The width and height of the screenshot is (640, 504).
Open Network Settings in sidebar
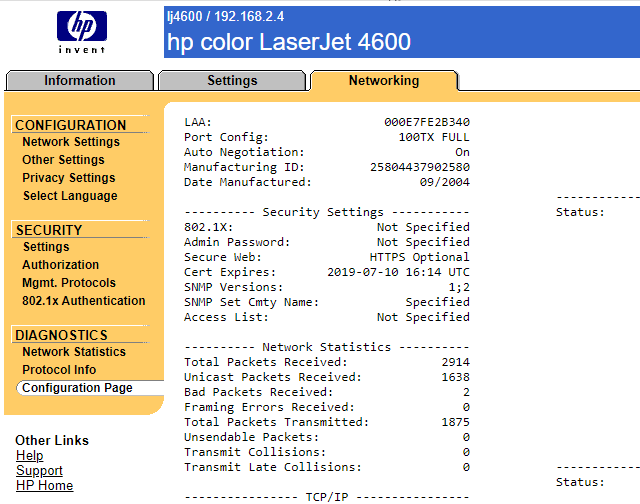71,142
